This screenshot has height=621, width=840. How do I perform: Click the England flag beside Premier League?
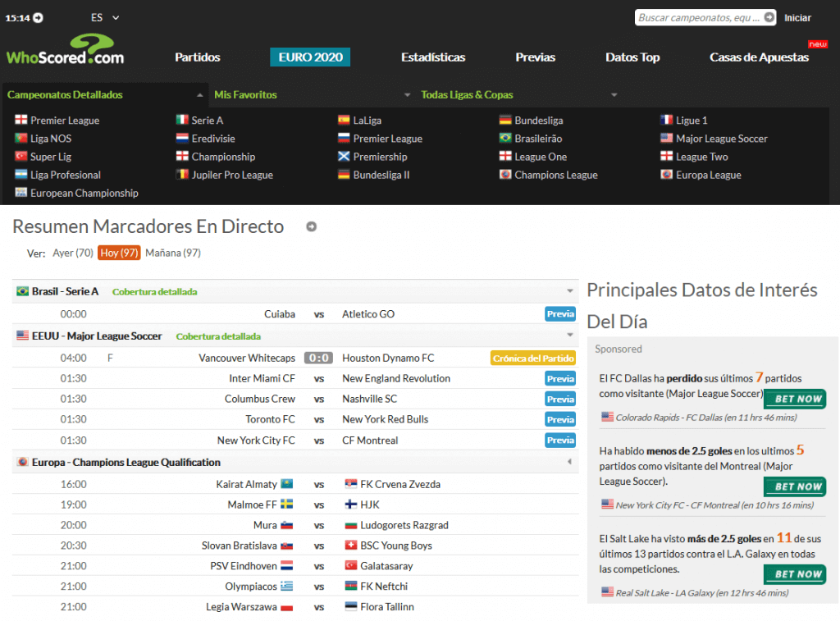coord(21,120)
